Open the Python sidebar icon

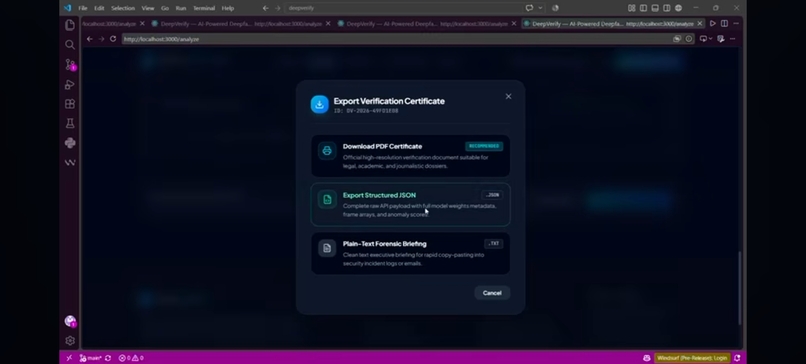70,143
